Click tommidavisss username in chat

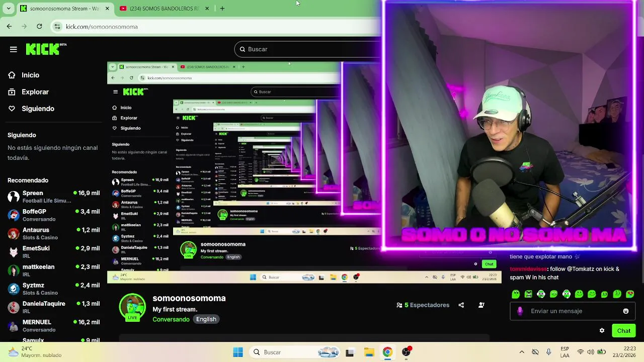pyautogui.click(x=528, y=269)
